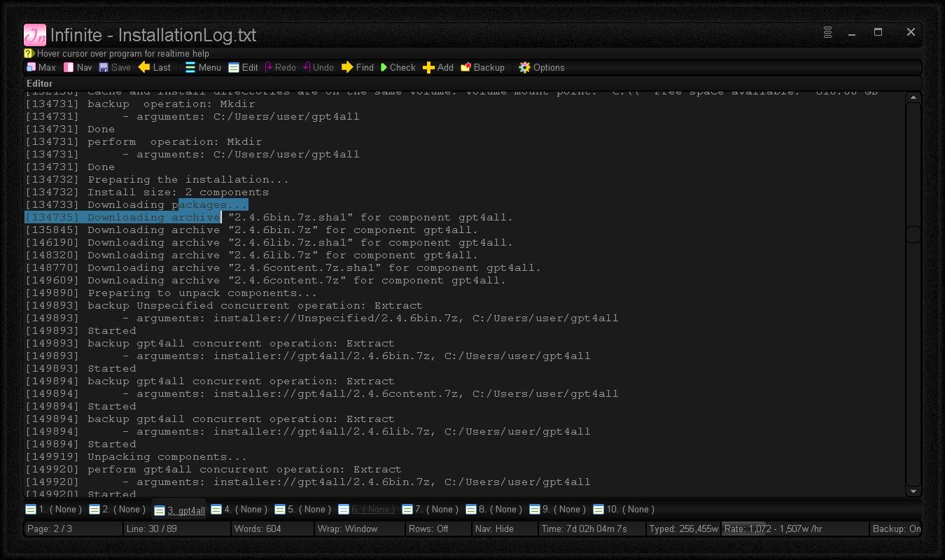This screenshot has width=945, height=560.
Task: Click the line with "2.4.6bin.7z.sha1" archive
Action: click(269, 217)
